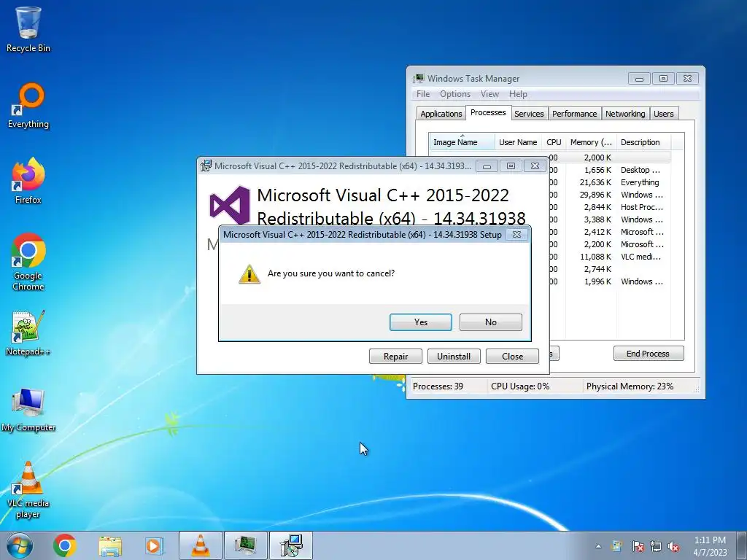Select the row using 29,896 K memory
This screenshot has height=560, width=747.
[609, 195]
